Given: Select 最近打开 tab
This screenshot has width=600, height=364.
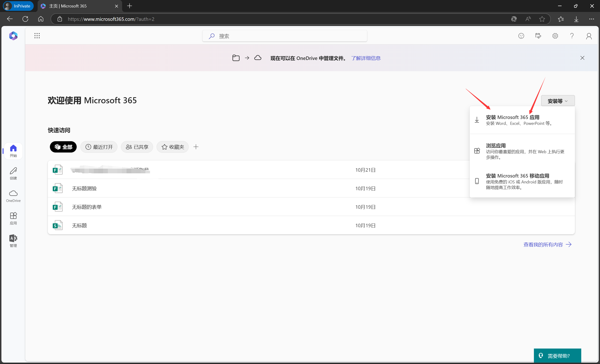Looking at the screenshot, I should (99, 147).
